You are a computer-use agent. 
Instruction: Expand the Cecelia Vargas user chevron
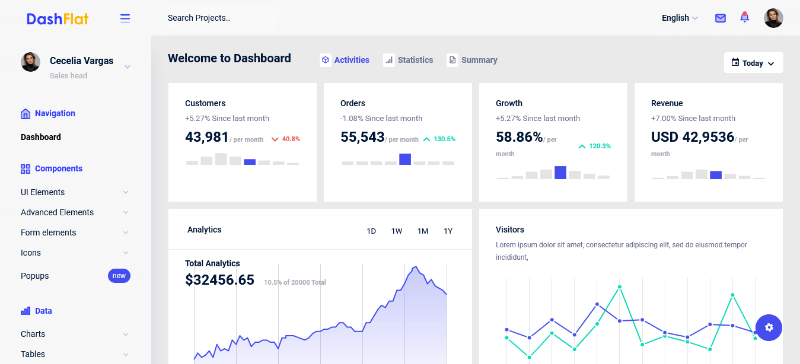(x=127, y=66)
